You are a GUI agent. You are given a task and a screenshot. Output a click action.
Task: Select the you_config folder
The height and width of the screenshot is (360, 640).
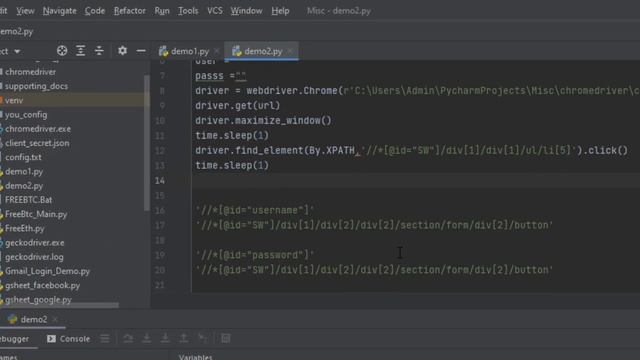pyautogui.click(x=26, y=115)
